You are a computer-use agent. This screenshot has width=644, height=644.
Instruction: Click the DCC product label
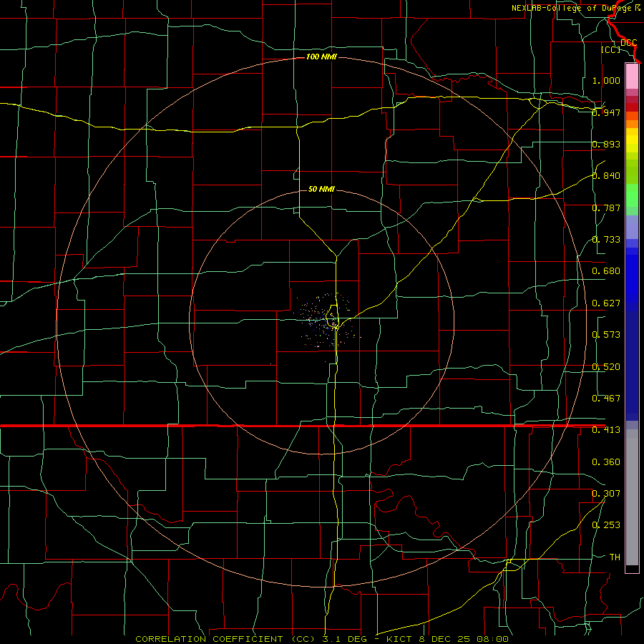coord(628,43)
